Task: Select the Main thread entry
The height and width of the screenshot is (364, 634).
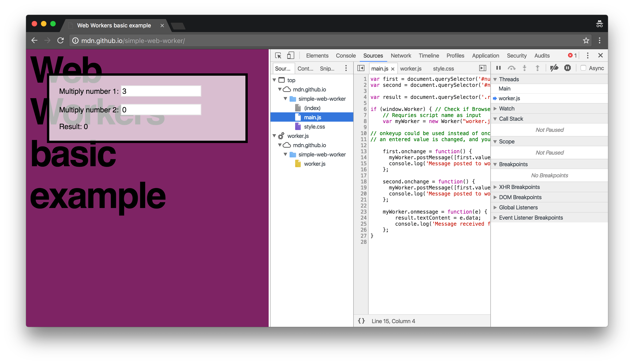Action: pyautogui.click(x=504, y=89)
